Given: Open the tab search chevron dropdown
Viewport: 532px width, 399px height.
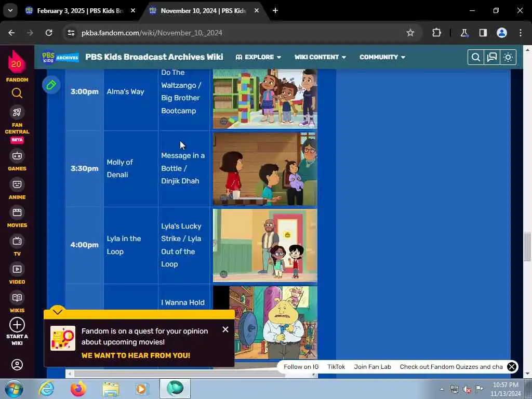Looking at the screenshot, I should (x=10, y=10).
